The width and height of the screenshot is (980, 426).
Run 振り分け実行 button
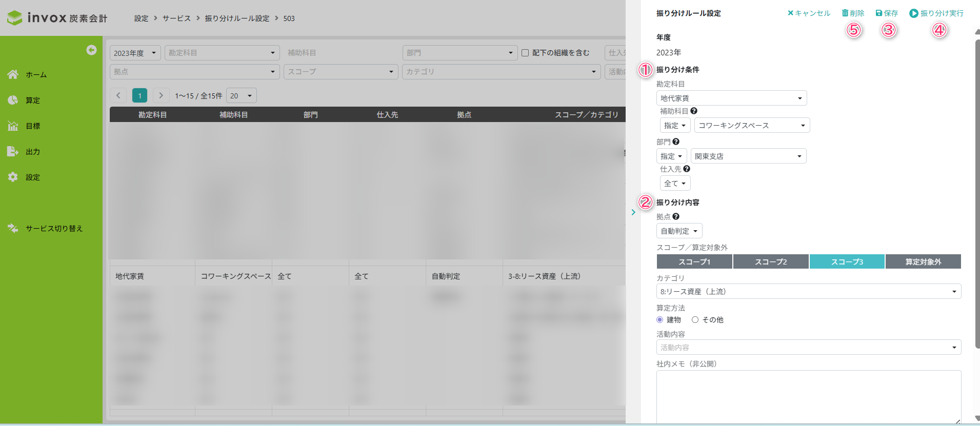[x=936, y=13]
